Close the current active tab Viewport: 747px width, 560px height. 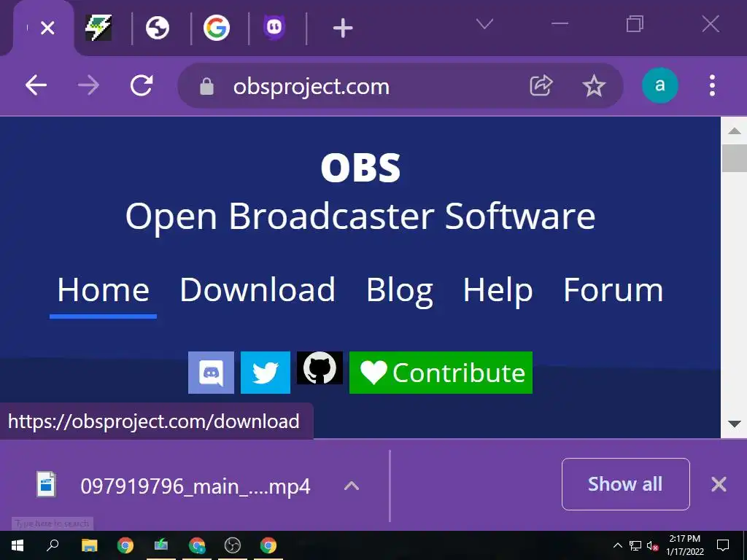[x=47, y=28]
